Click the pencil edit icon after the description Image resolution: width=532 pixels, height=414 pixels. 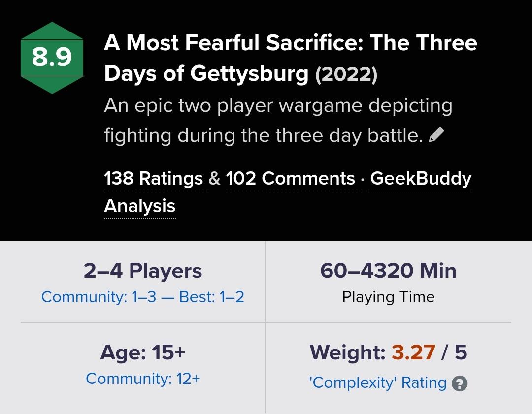(x=436, y=134)
